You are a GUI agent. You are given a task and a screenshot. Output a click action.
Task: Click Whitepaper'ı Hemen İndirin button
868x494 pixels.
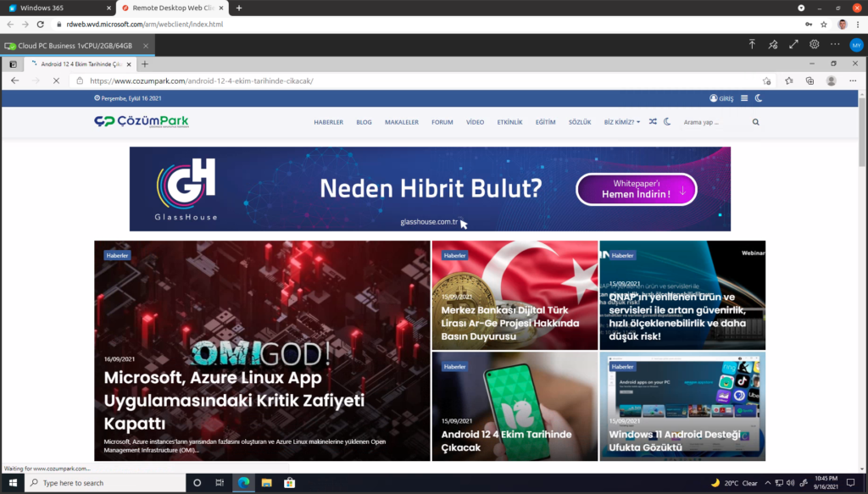pyautogui.click(x=636, y=189)
